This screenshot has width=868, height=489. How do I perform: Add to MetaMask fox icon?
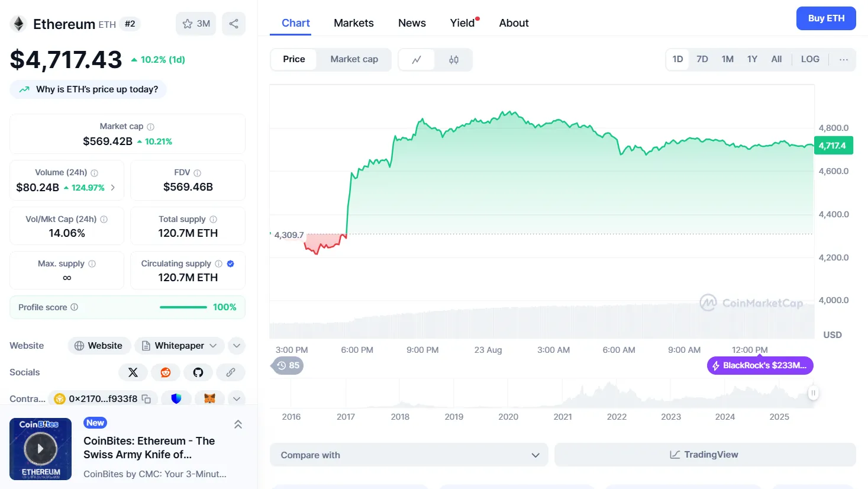pyautogui.click(x=209, y=399)
